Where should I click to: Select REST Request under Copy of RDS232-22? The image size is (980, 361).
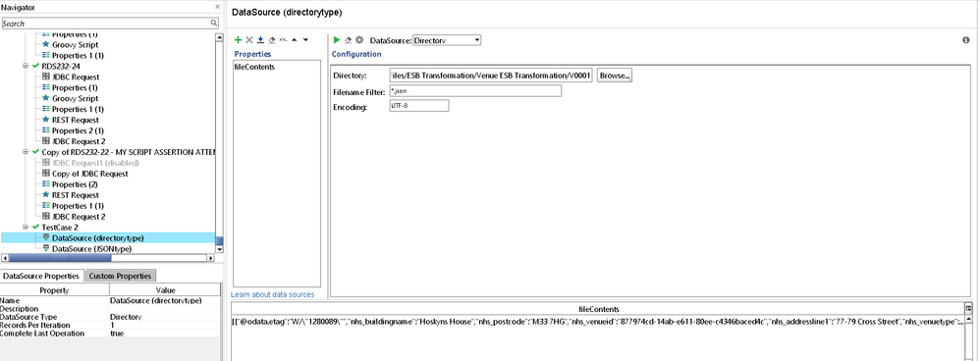[x=75, y=195]
